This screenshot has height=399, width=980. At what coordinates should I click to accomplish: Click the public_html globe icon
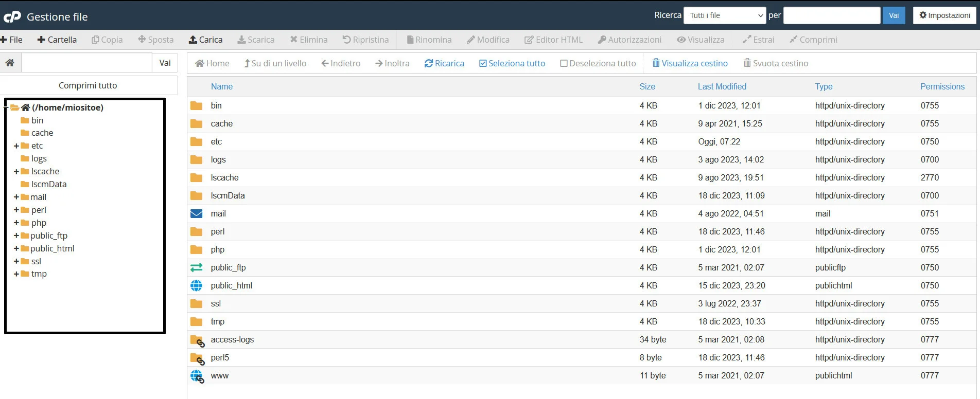[197, 285]
